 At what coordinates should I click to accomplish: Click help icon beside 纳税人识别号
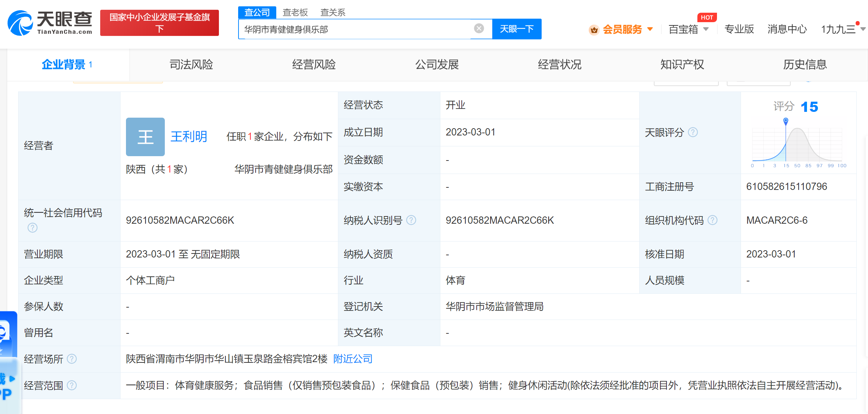pos(411,220)
